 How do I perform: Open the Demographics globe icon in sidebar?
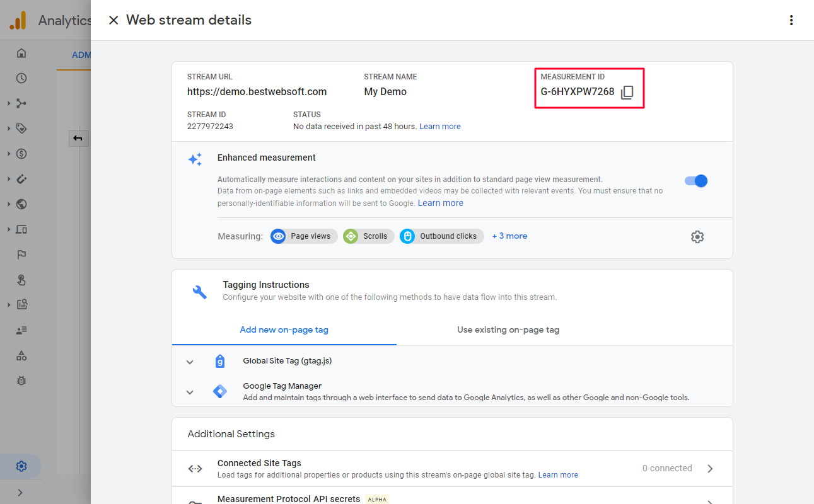(21, 204)
